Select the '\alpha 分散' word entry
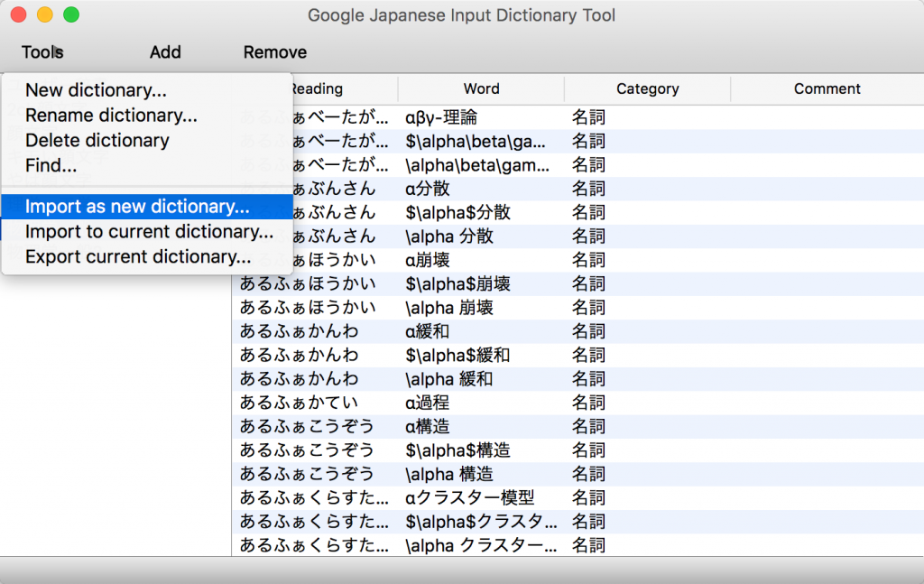 [x=449, y=236]
